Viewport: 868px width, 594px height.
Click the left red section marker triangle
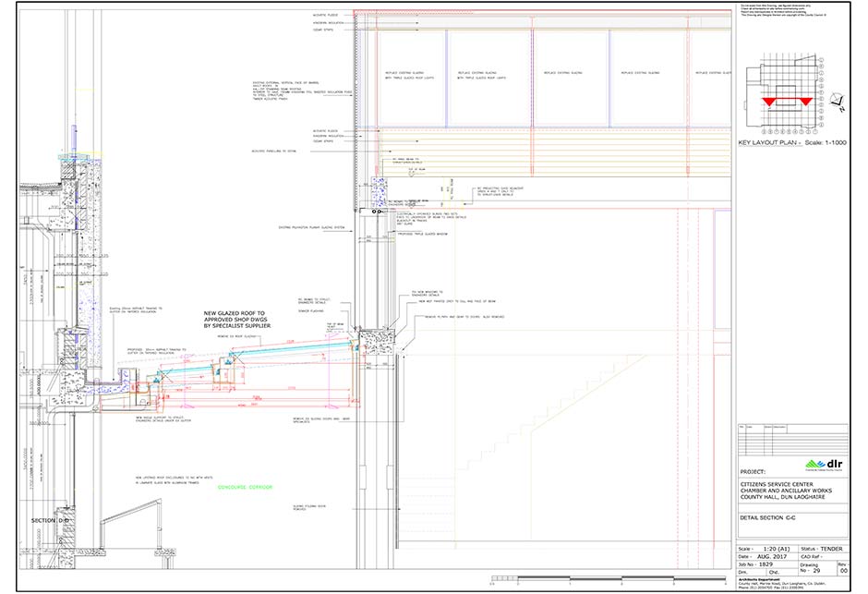(x=769, y=99)
